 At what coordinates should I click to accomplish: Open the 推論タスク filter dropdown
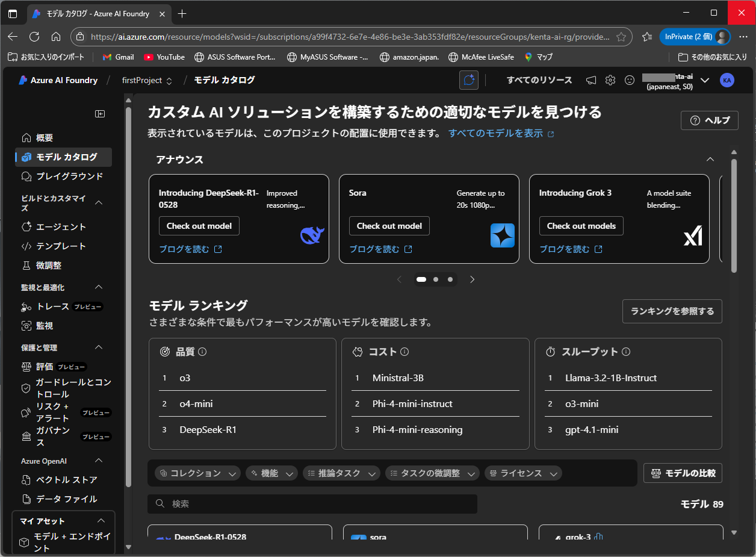(341, 473)
